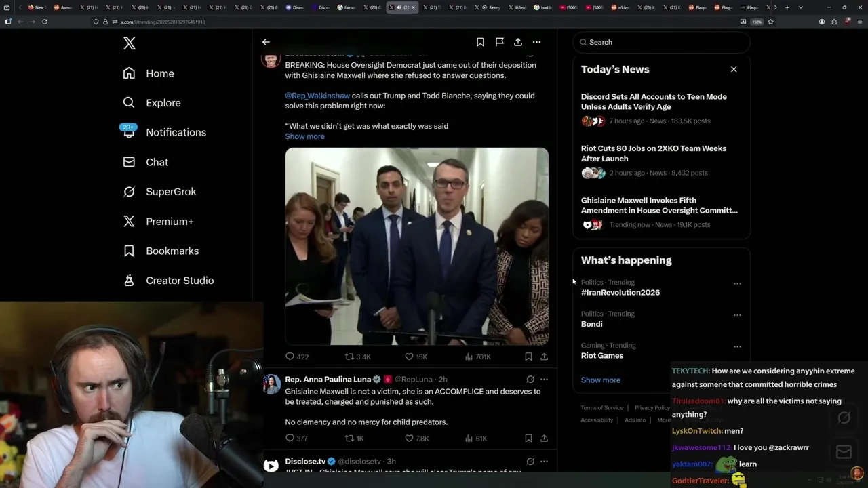Image resolution: width=868 pixels, height=488 pixels.
Task: Open Bookmarks in the sidebar
Action: 161,251
